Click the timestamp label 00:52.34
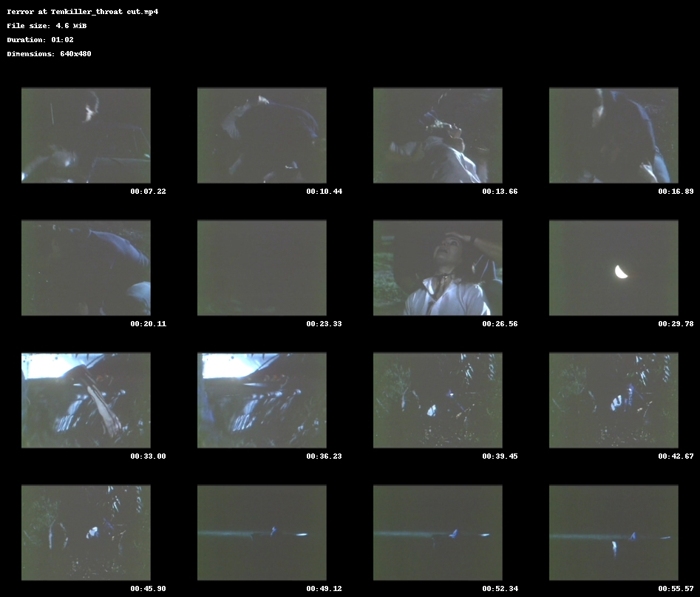Viewport: 700px width, 597px height. tap(500, 589)
